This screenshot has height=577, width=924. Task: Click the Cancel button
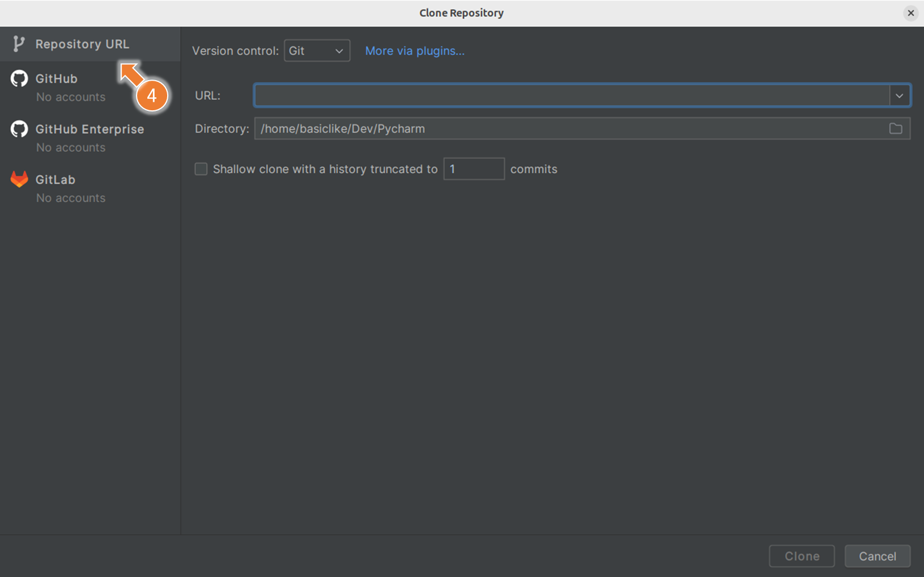pos(877,556)
